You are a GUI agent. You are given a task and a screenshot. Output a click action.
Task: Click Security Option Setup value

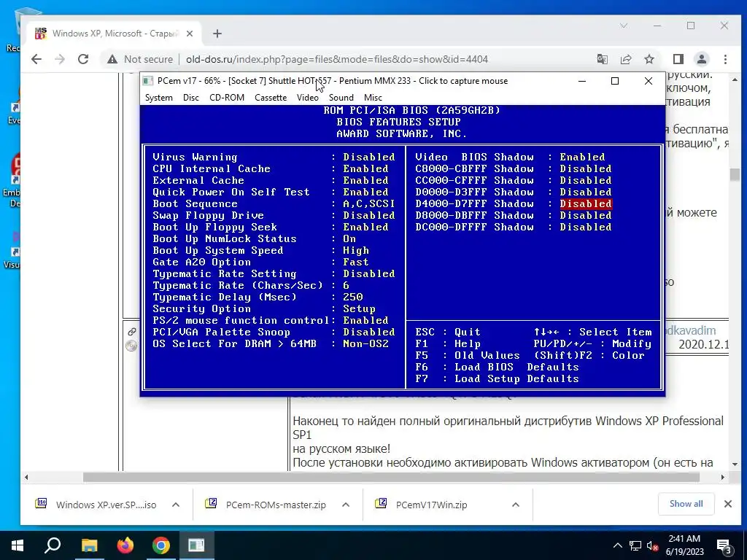point(359,308)
